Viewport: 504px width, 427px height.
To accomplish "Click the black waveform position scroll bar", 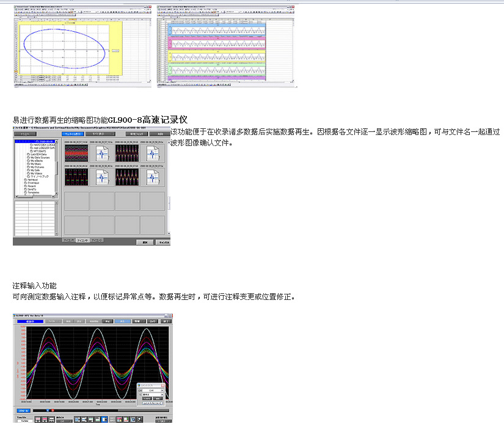I will [x=101, y=411].
